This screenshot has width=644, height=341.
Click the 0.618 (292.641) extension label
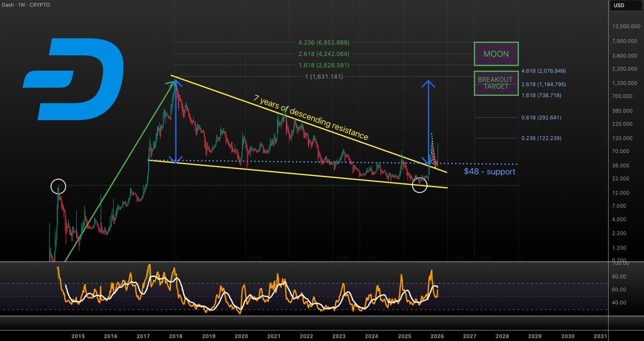pyautogui.click(x=542, y=117)
